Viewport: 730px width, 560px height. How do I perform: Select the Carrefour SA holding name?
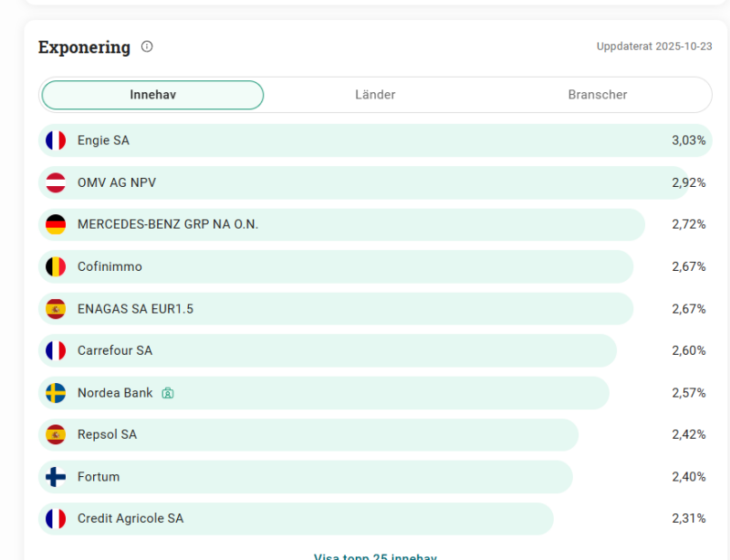point(115,350)
